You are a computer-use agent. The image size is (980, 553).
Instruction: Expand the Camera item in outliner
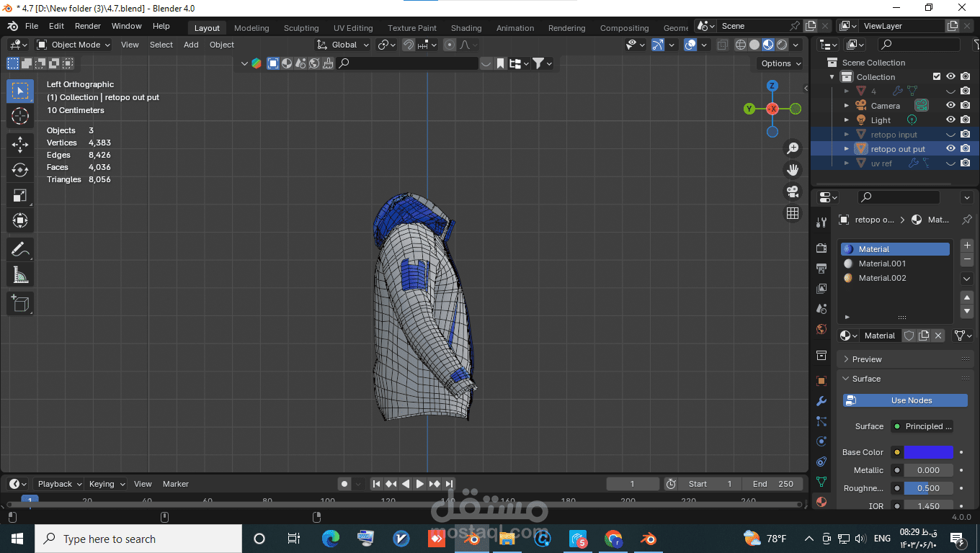[847, 106]
